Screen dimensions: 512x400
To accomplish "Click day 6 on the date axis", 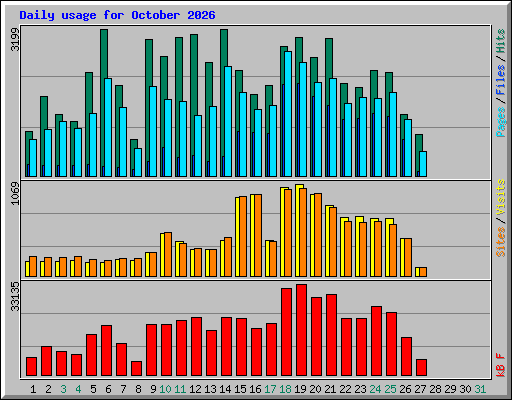I will [x=108, y=389].
